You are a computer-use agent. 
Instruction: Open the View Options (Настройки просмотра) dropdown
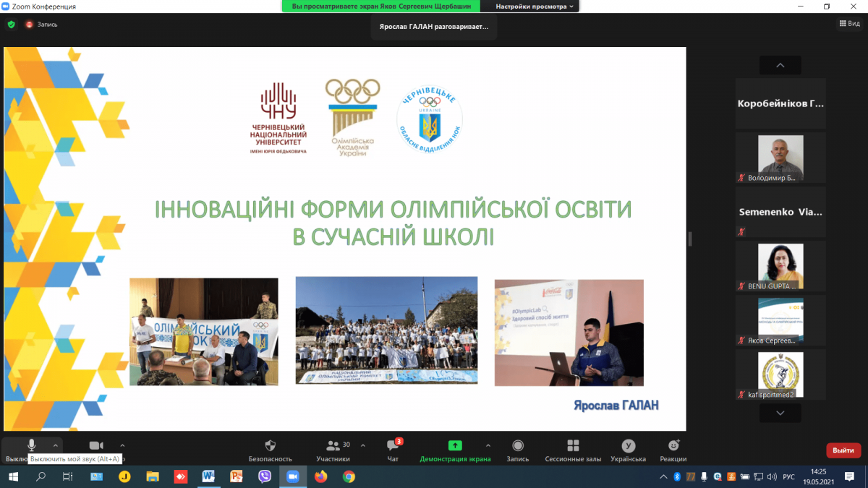click(535, 7)
